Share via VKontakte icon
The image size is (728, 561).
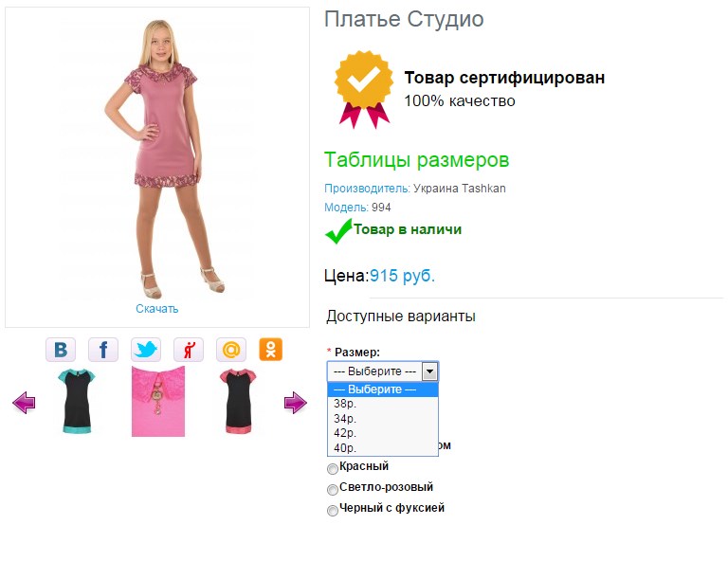[x=61, y=350]
